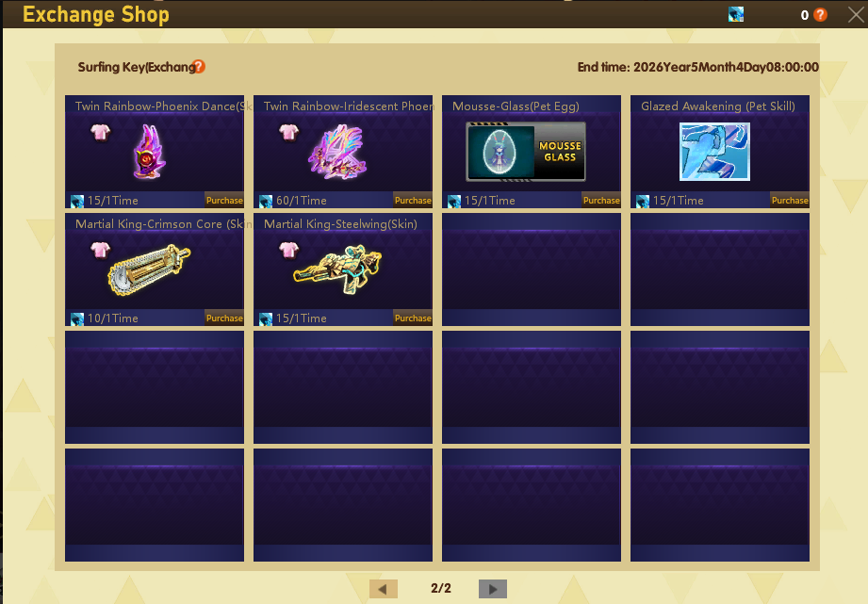Close the Exchange Shop window
The image size is (868, 604).
(856, 15)
